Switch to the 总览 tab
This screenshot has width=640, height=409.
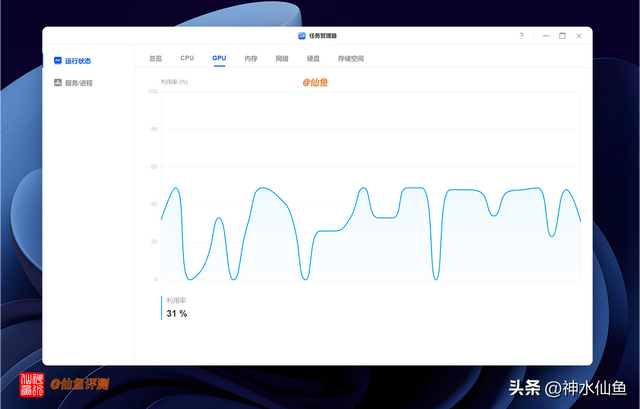156,59
